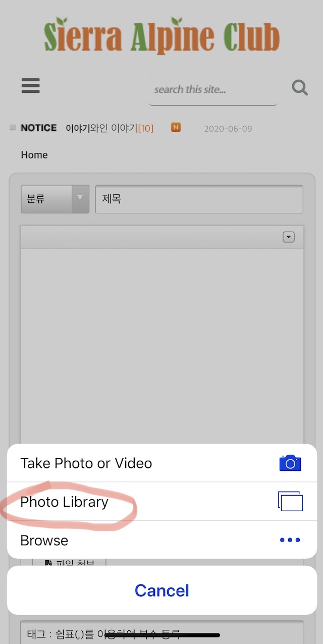Image resolution: width=323 pixels, height=644 pixels.
Task: Click the small square bullet before NOTICE
Action: pyautogui.click(x=13, y=128)
